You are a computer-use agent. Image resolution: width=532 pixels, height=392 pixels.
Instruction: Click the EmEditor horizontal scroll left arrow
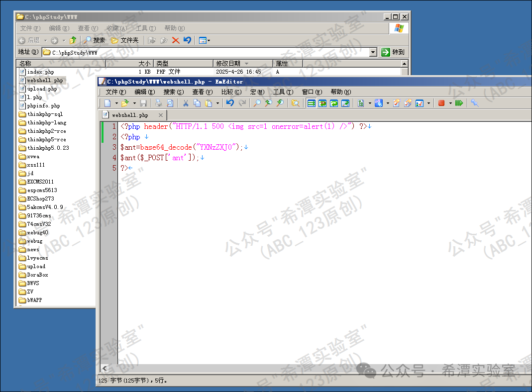(x=105, y=368)
